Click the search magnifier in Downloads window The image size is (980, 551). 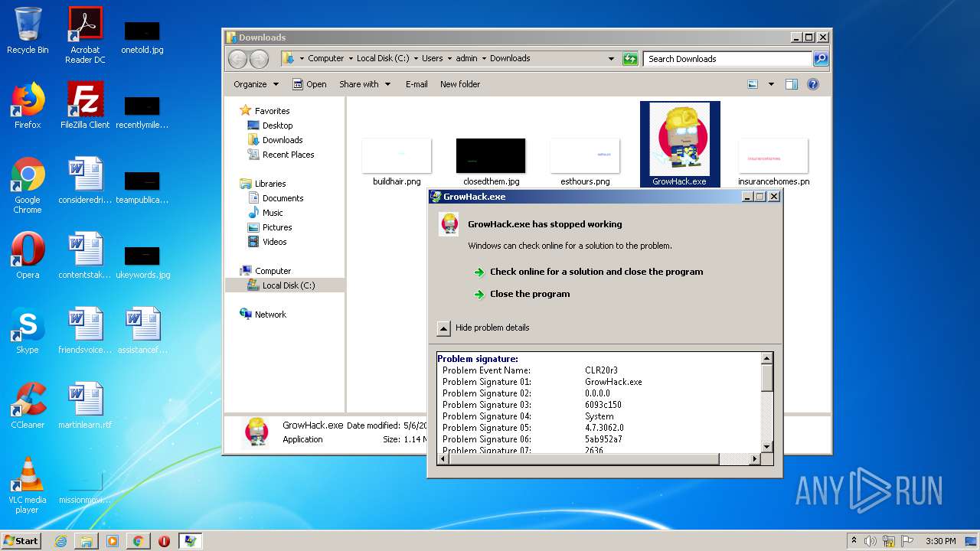point(820,59)
